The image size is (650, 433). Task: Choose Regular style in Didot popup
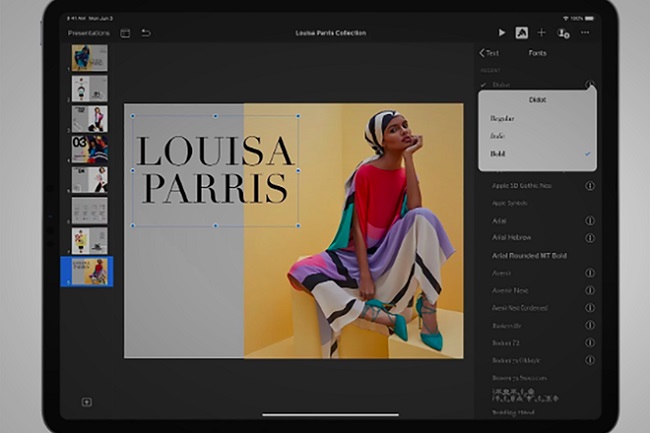537,119
